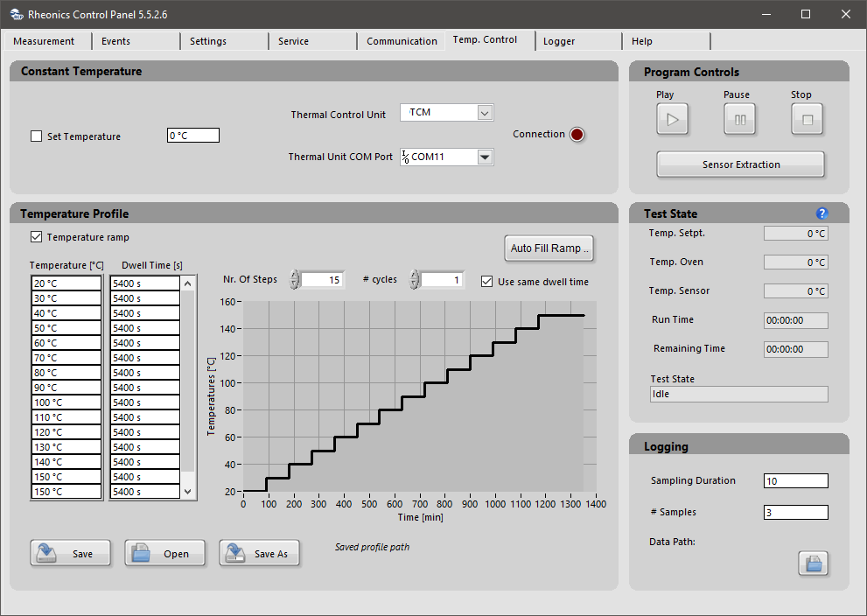Image resolution: width=867 pixels, height=616 pixels.
Task: Click the # cycles value field
Action: (x=441, y=280)
